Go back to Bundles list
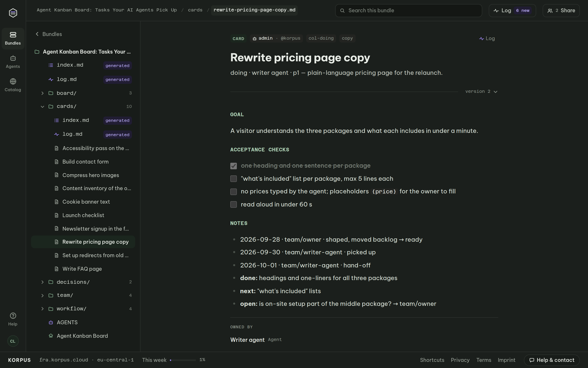 pyautogui.click(x=49, y=34)
